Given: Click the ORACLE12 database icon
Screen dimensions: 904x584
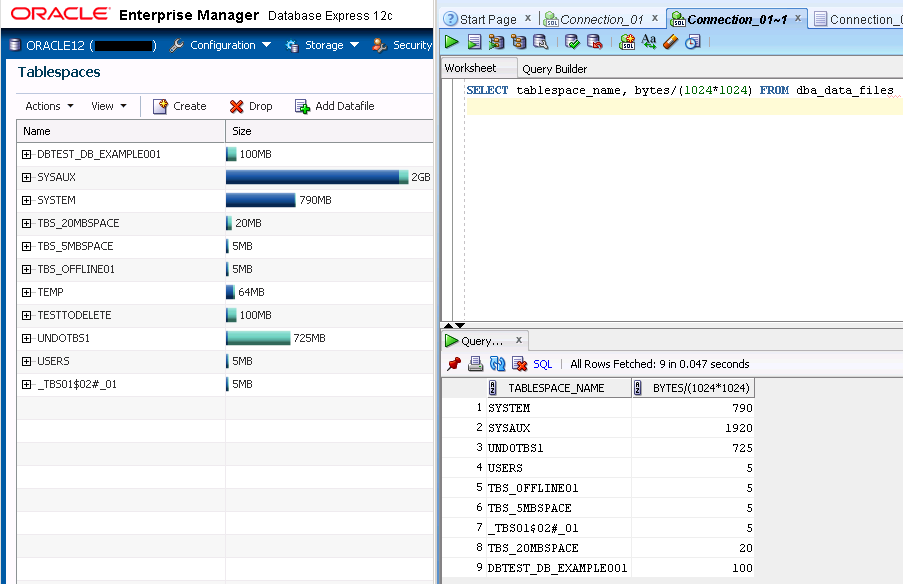Looking at the screenshot, I should [16, 45].
